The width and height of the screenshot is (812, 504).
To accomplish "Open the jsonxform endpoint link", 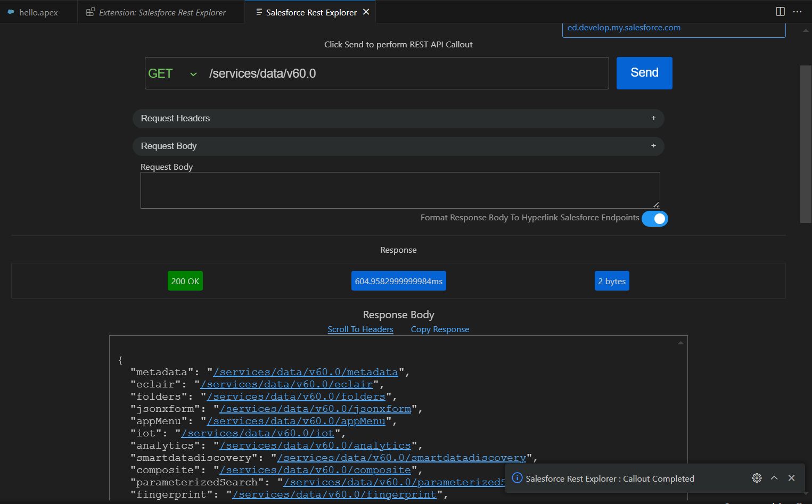I will pos(315,409).
